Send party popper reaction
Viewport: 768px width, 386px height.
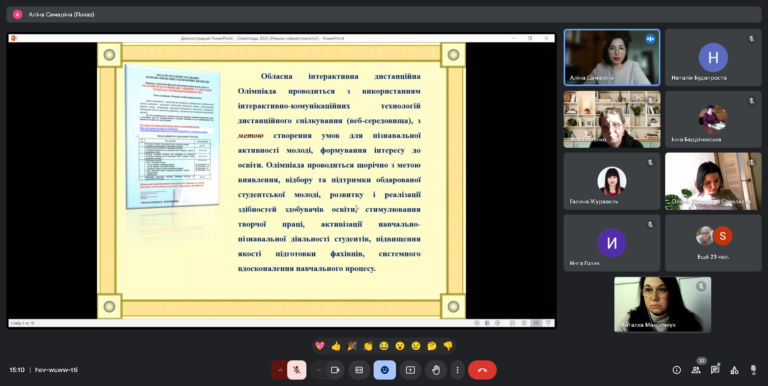point(352,346)
